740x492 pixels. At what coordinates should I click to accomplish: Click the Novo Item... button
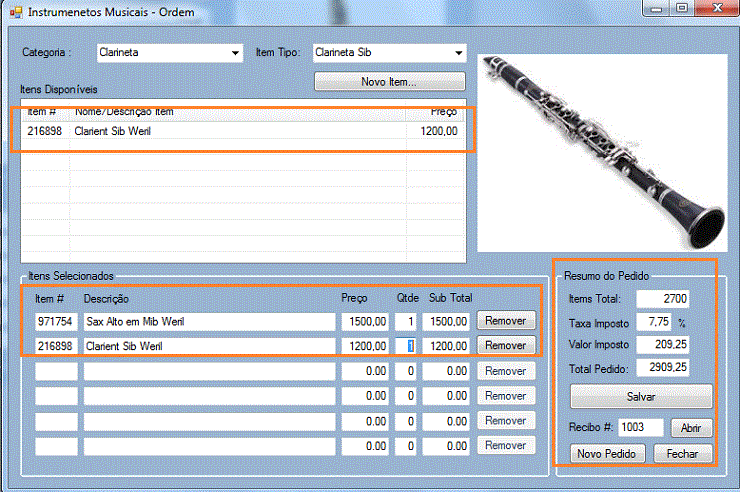[389, 82]
